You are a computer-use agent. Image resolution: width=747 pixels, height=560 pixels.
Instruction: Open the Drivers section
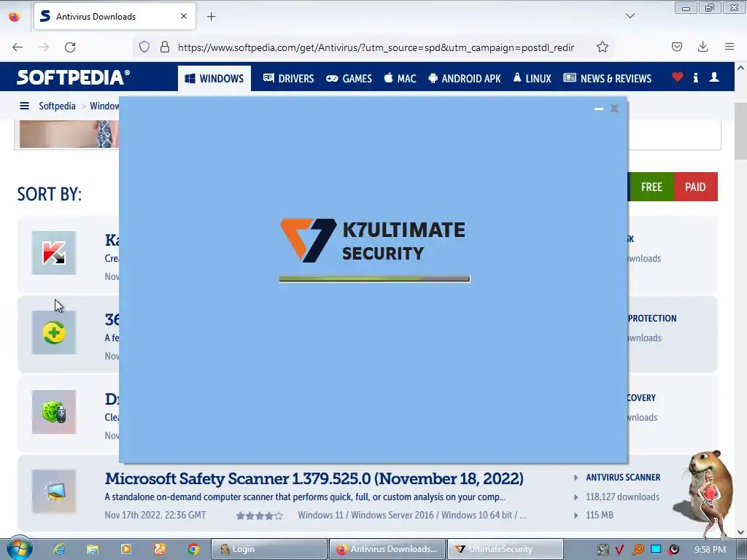[x=289, y=79]
